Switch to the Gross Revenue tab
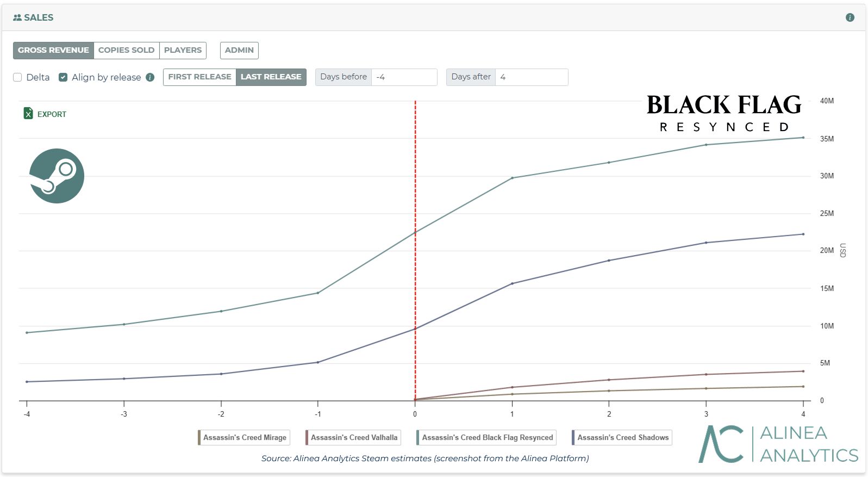Image resolution: width=868 pixels, height=477 pixels. tap(53, 50)
